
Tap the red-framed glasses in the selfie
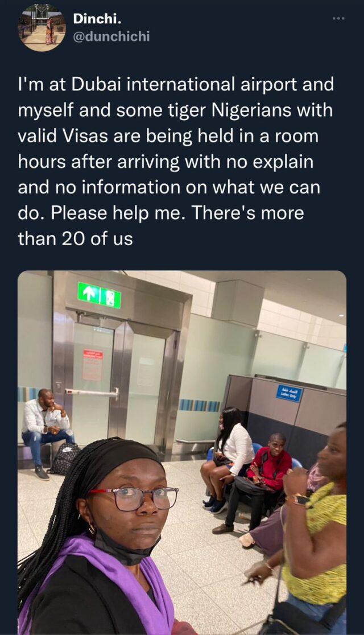(134, 498)
